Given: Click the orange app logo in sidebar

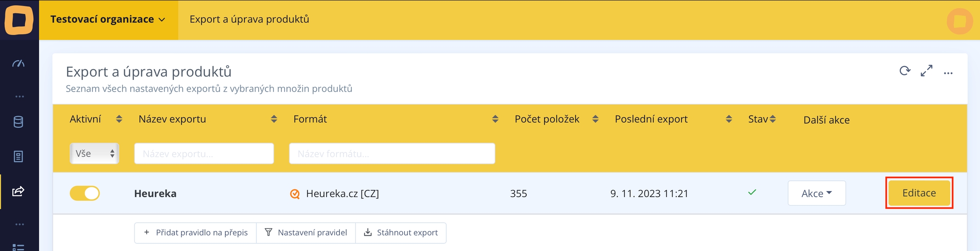Looking at the screenshot, I should (x=19, y=20).
